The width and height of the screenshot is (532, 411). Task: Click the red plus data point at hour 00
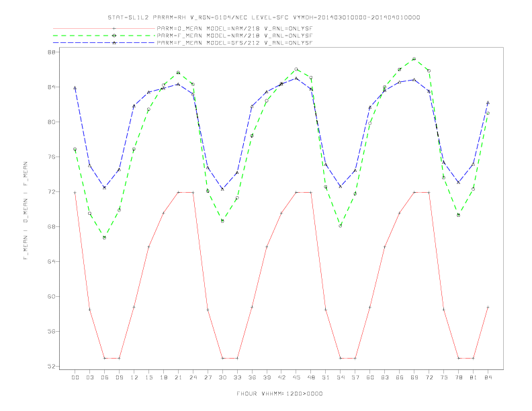75,193
